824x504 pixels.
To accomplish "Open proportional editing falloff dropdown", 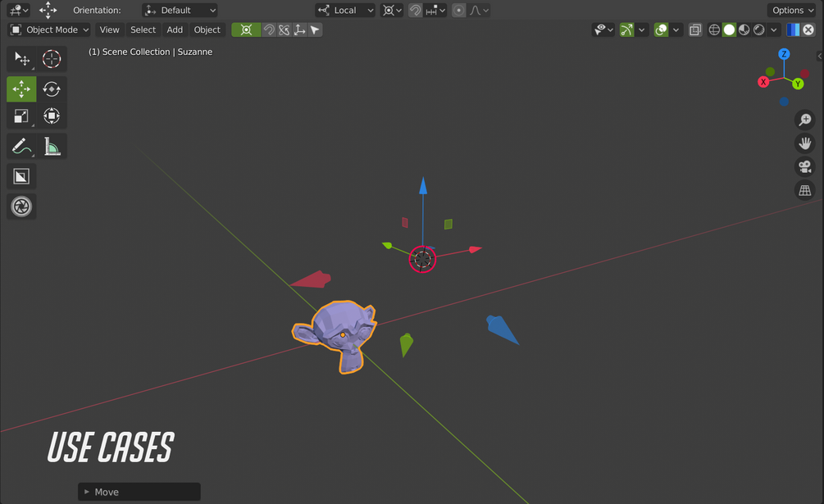I will point(479,10).
